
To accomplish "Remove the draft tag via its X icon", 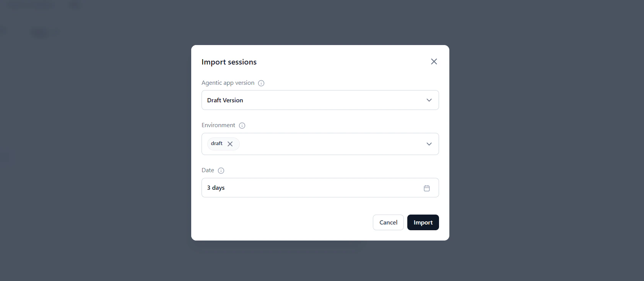I will 230,144.
